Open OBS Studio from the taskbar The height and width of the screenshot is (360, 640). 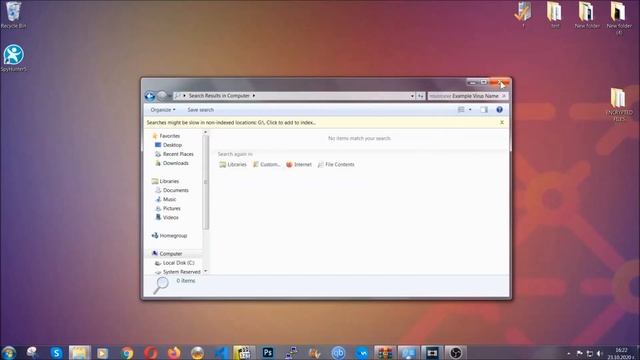coord(456,353)
